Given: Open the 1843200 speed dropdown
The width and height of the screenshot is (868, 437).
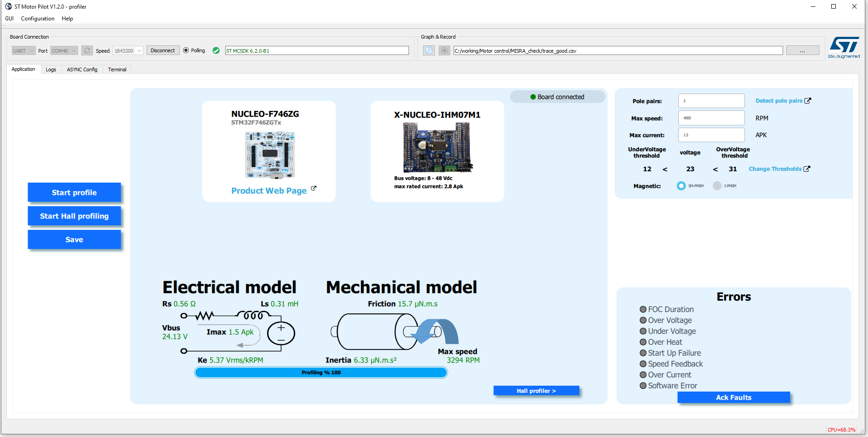Looking at the screenshot, I should tap(128, 51).
